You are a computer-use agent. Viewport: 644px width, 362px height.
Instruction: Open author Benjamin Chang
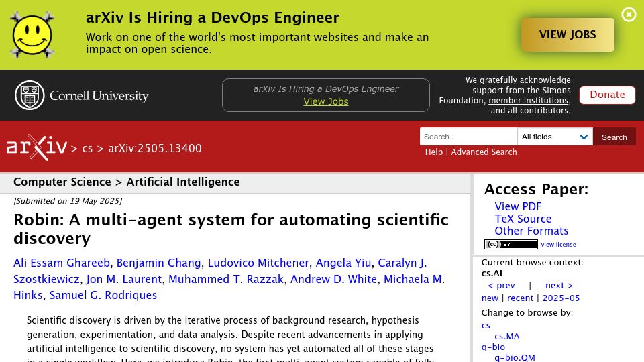coord(158,263)
